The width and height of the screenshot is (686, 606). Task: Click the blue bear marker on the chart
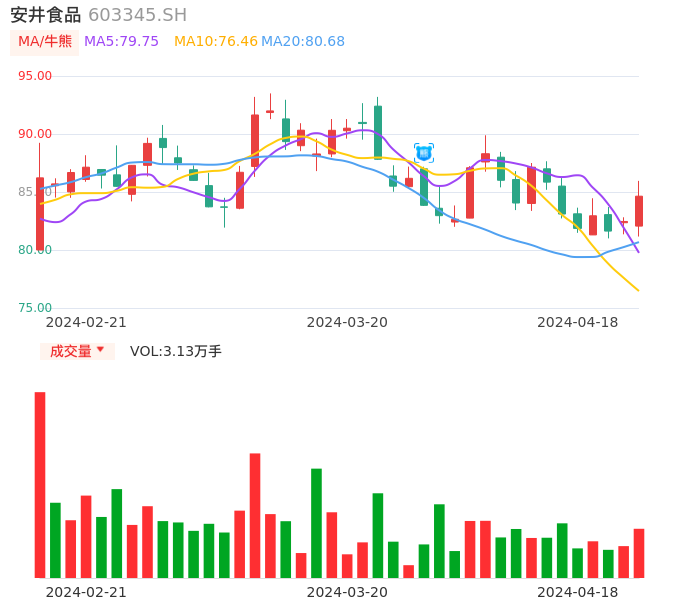coord(424,153)
